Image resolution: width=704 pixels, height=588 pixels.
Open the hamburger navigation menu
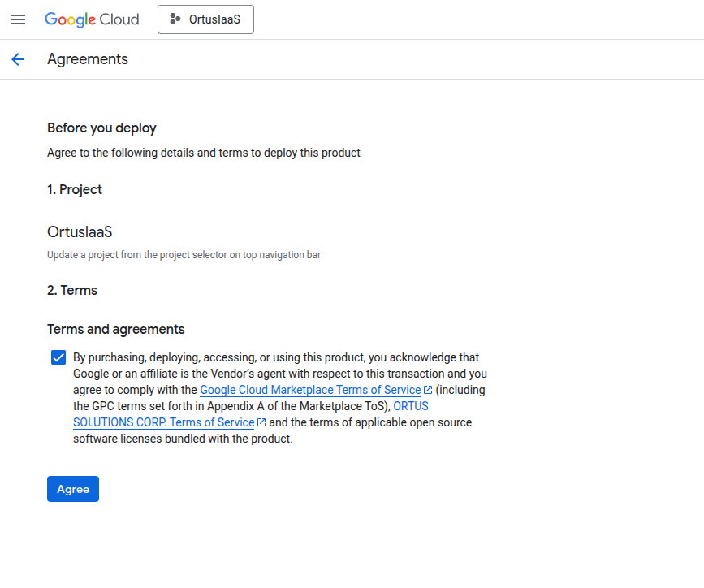tap(18, 19)
